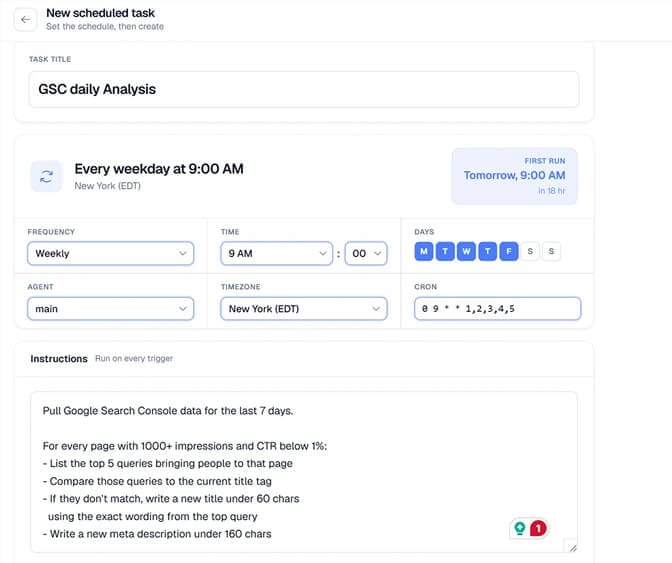
Task: Click into the Instructions text area
Action: [x=304, y=472]
